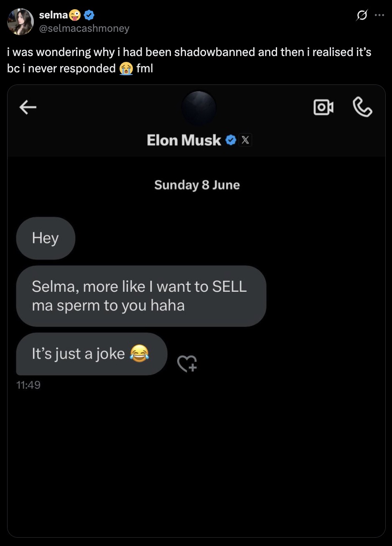Select the "It's just a joke" message bubble
Viewport: 392px width, 546px height.
click(92, 354)
